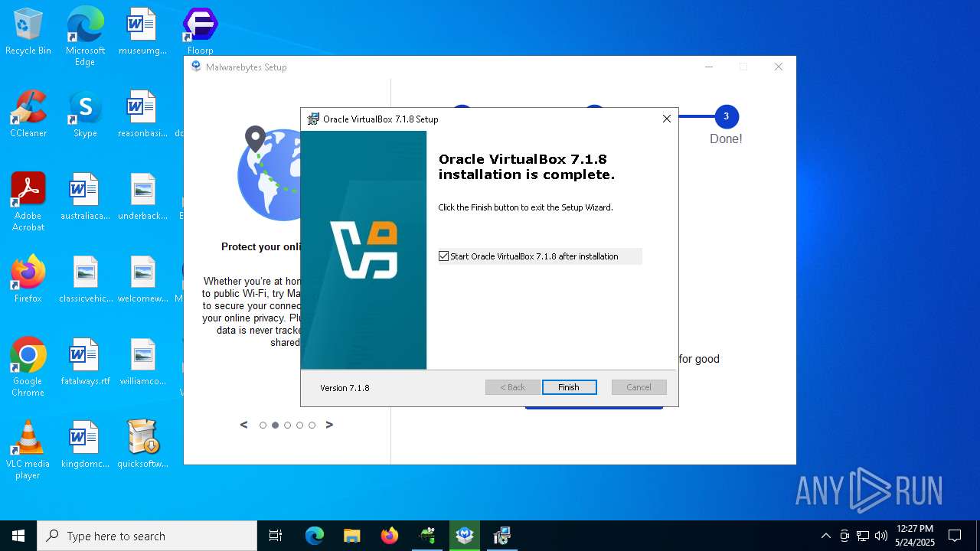The width and height of the screenshot is (980, 551).
Task: Select australiaca... document icon
Action: (85, 197)
